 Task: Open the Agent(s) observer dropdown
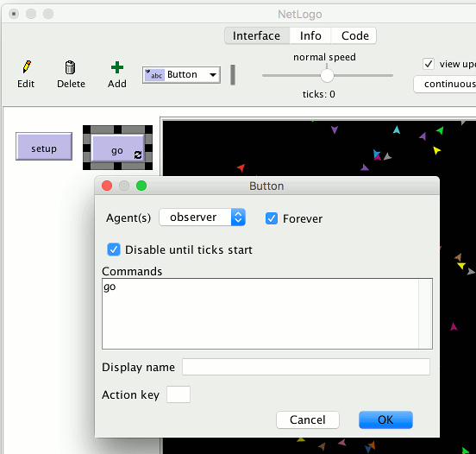pyautogui.click(x=202, y=218)
